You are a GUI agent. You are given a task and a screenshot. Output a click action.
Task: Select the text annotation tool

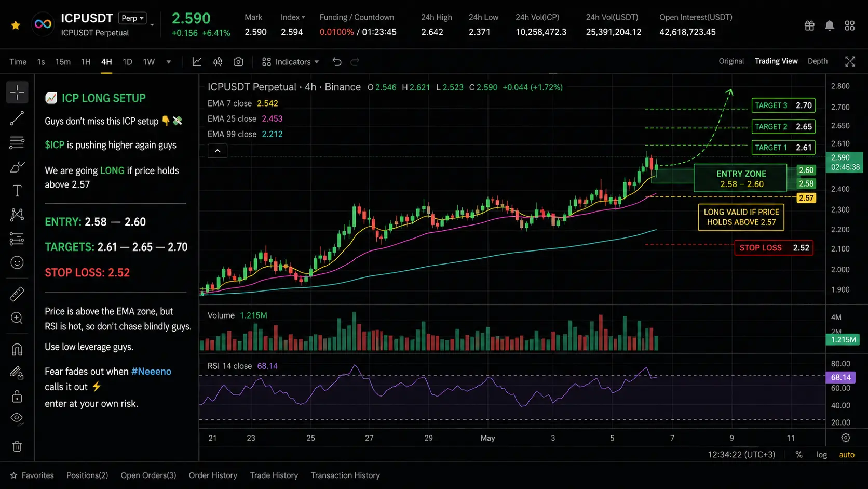click(17, 191)
